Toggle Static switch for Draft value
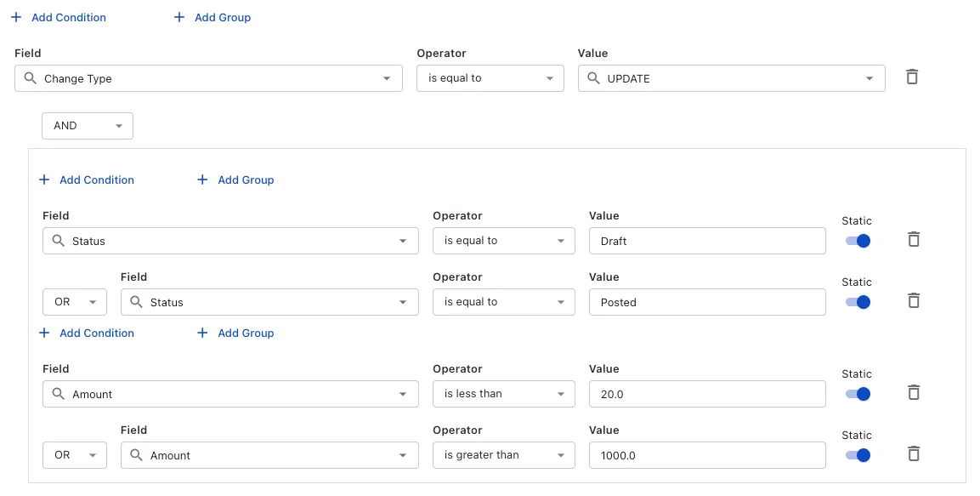 pos(858,241)
